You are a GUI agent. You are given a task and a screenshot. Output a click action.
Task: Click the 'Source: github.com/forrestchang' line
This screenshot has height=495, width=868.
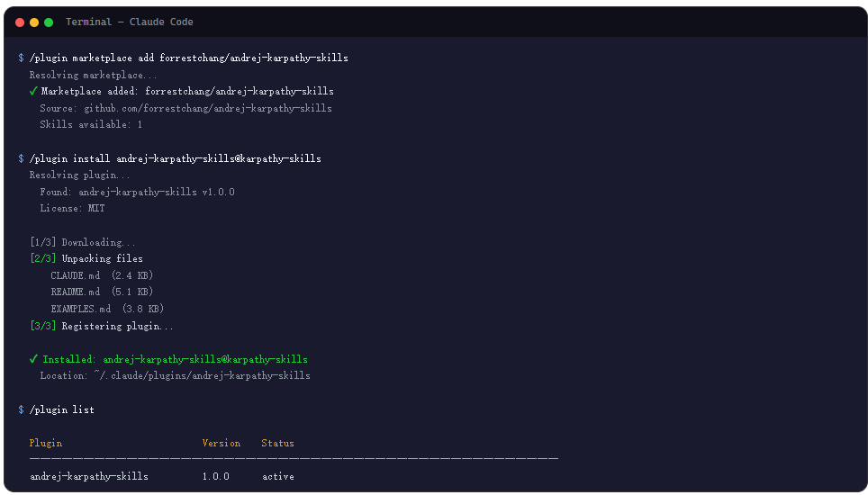(x=186, y=108)
